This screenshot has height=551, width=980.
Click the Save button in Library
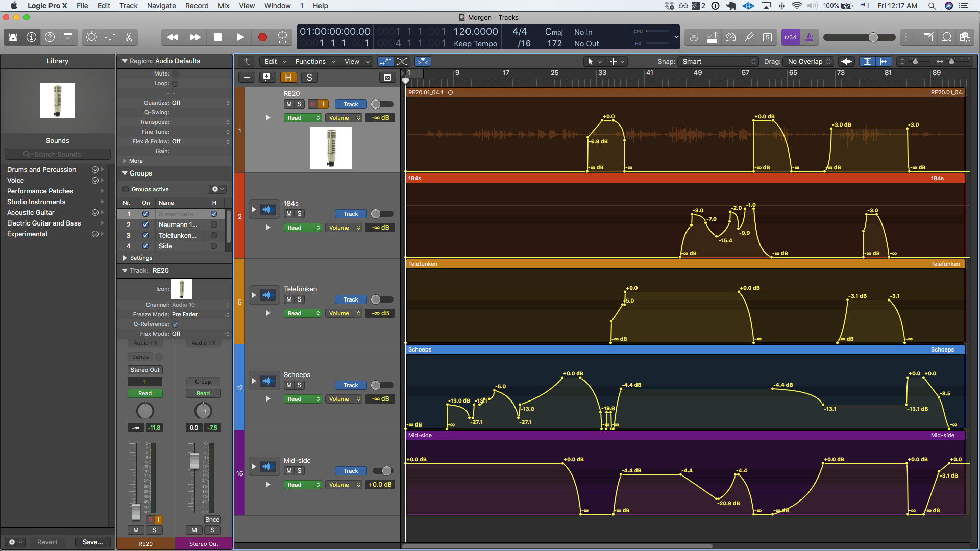click(93, 542)
